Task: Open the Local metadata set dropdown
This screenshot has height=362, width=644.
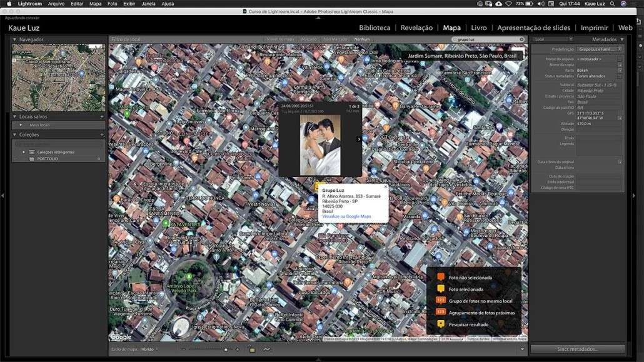Action: click(x=553, y=39)
